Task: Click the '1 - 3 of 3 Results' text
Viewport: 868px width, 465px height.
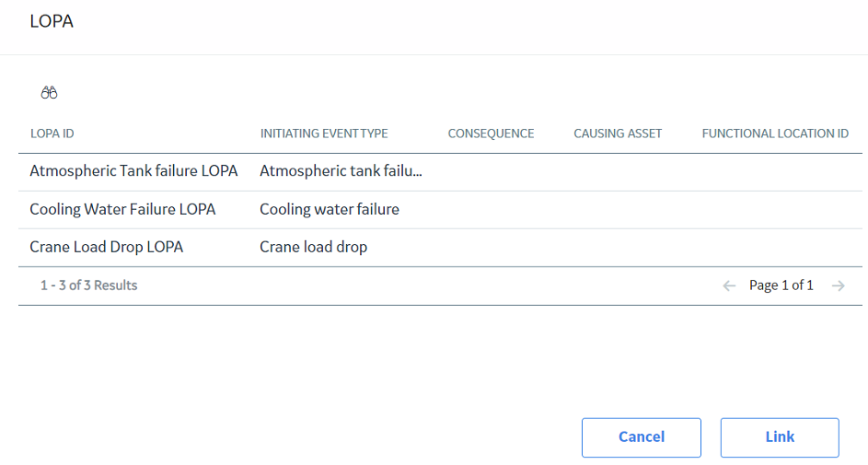Action: coord(88,285)
